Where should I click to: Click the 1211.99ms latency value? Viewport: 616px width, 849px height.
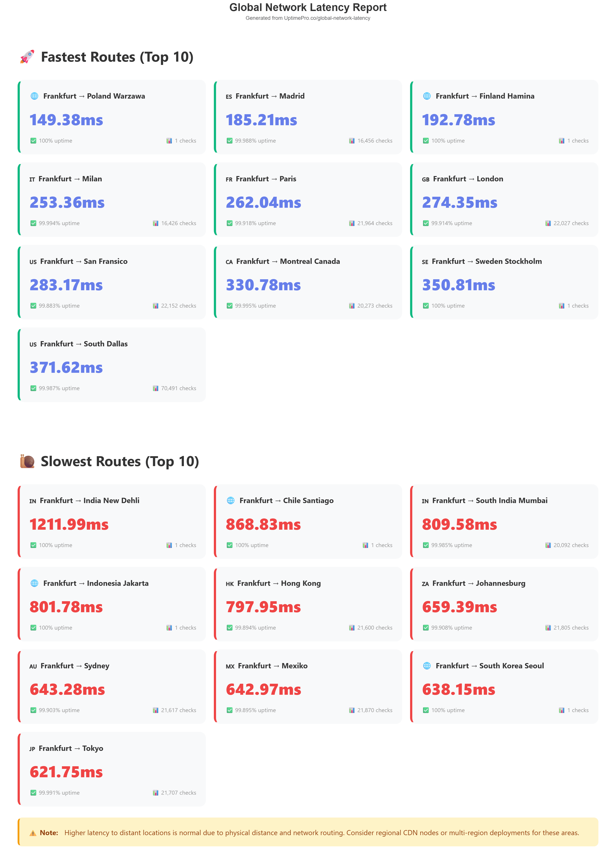(x=69, y=524)
